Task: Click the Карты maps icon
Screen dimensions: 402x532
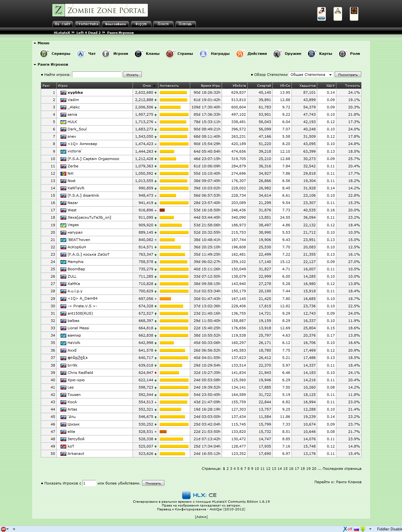Action: 311,54
